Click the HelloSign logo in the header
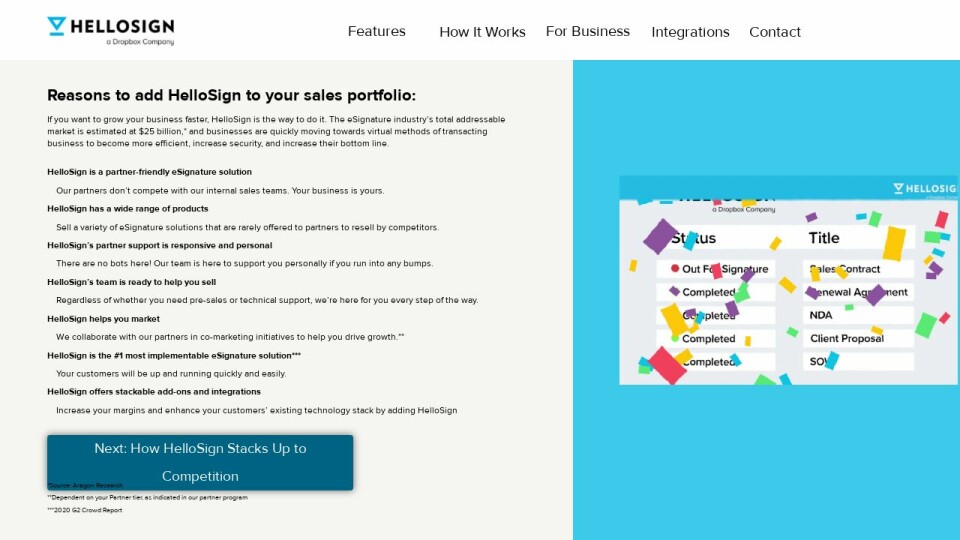 110,30
